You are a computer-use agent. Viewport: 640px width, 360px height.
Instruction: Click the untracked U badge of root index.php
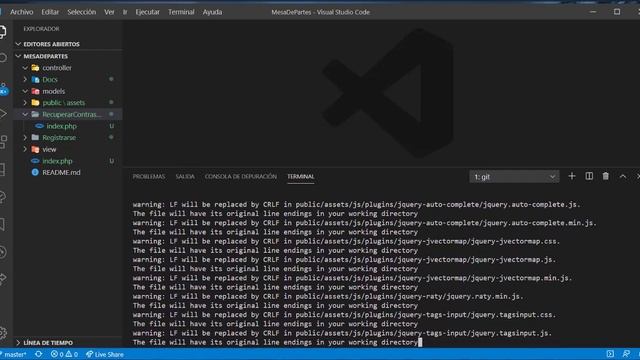tap(111, 161)
